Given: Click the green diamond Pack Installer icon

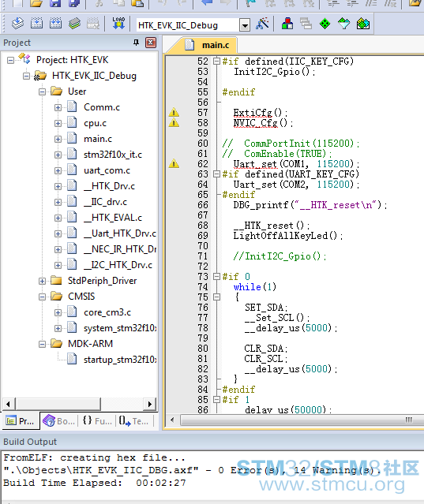Looking at the screenshot, I should (325, 24).
